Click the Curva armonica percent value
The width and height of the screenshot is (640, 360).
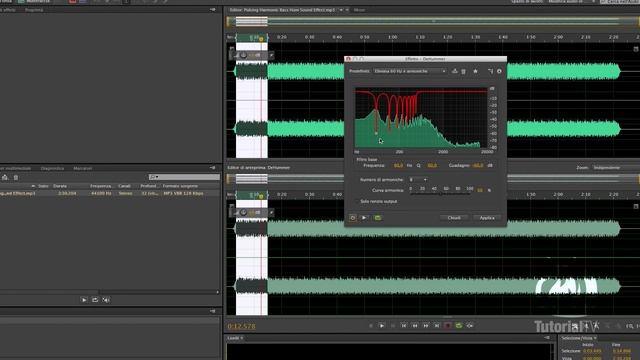480,190
